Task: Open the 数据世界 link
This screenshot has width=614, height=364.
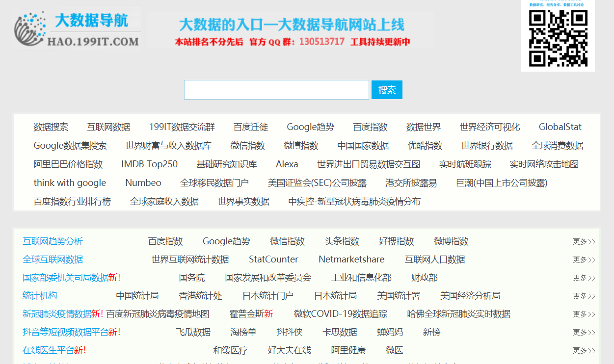Action: 424,127
